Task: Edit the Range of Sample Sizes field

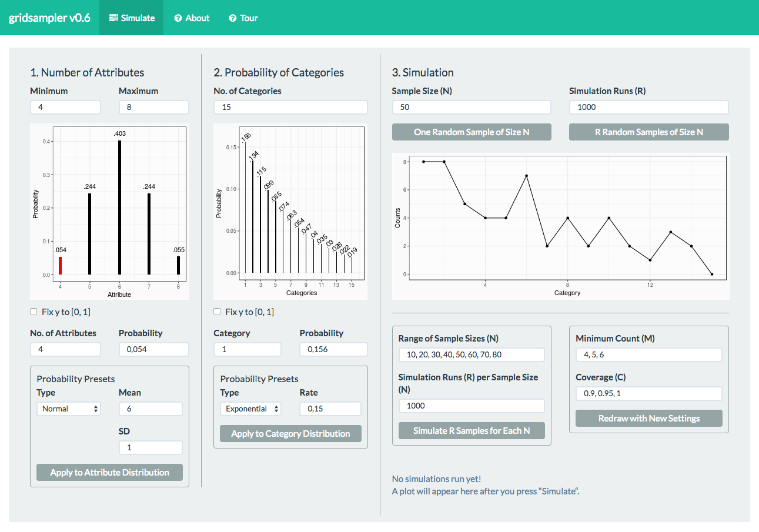Action: [472, 354]
